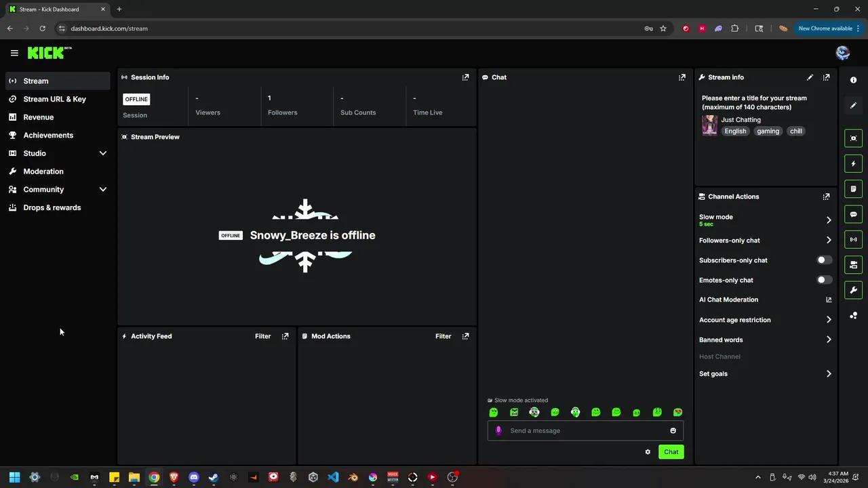This screenshot has height=488, width=868.
Task: Open AI Chat Moderation external link icon
Action: (x=829, y=300)
